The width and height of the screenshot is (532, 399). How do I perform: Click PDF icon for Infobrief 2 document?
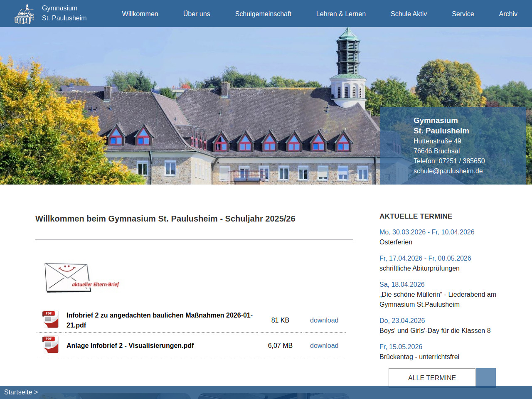pos(50,320)
